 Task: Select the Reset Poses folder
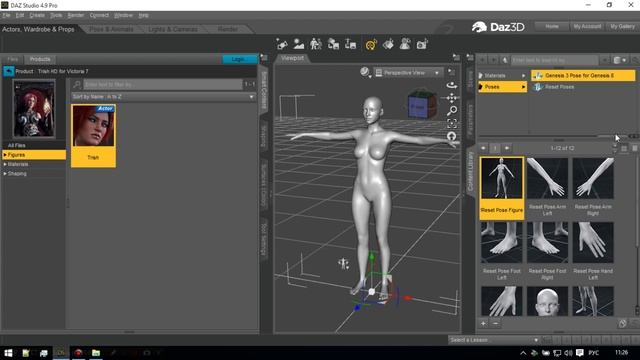(559, 87)
